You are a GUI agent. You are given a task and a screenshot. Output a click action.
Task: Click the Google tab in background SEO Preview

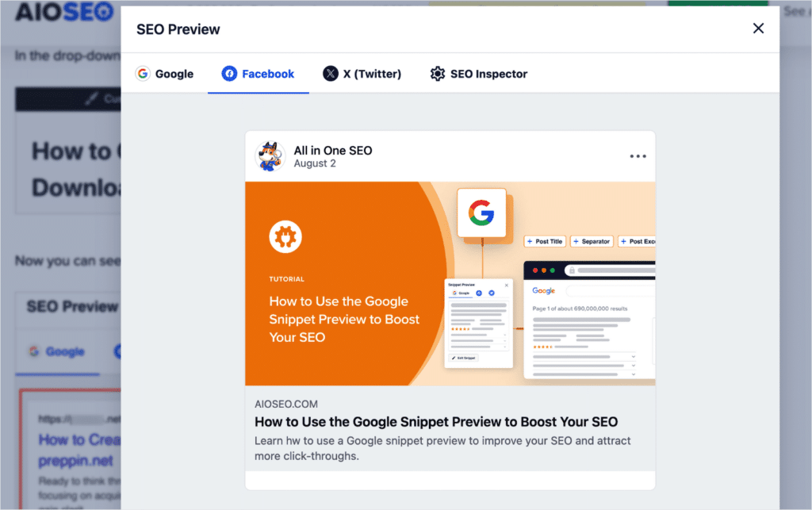[x=57, y=351]
